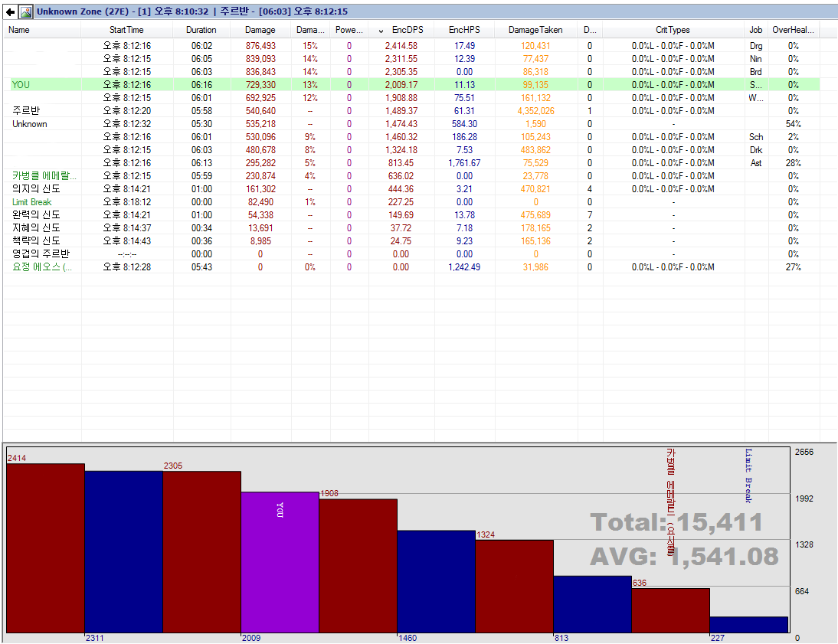
Task: Click the Sch job cell
Action: point(756,137)
